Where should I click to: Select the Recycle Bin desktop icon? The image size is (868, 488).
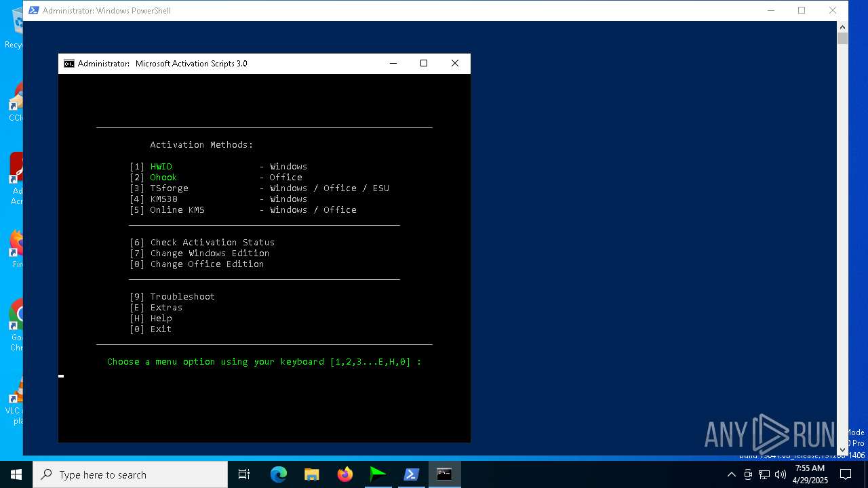pyautogui.click(x=15, y=27)
